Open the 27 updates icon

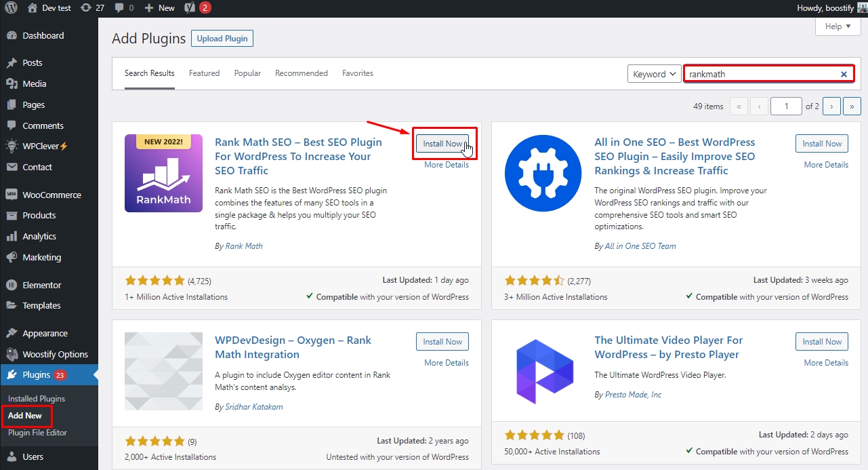pyautogui.click(x=92, y=7)
